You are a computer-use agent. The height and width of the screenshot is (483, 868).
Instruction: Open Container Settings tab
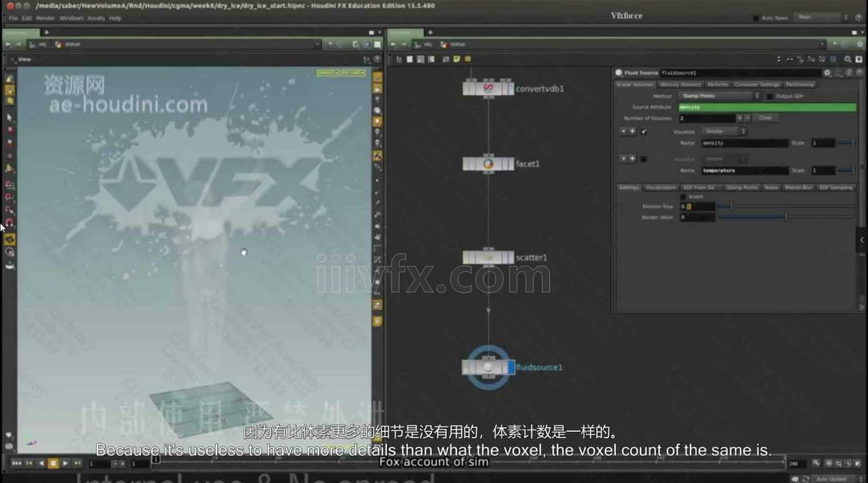(x=757, y=84)
